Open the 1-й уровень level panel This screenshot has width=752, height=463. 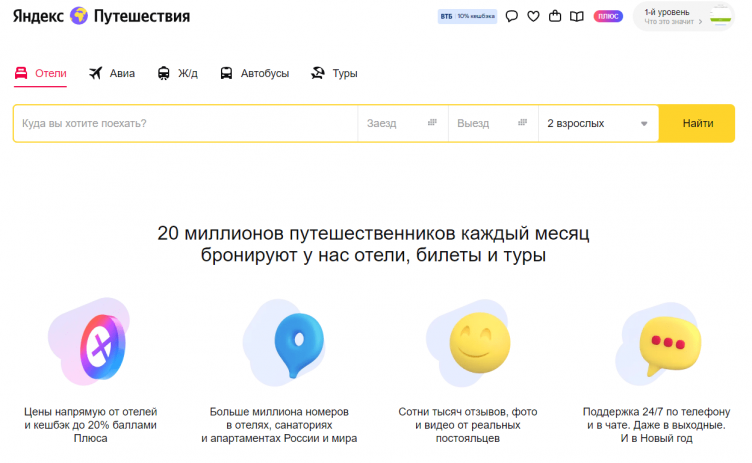(x=683, y=16)
